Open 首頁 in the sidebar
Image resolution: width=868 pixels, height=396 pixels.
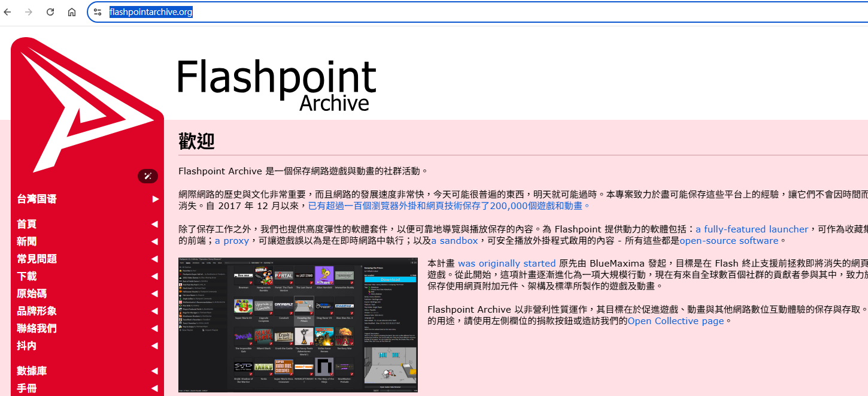click(x=87, y=224)
